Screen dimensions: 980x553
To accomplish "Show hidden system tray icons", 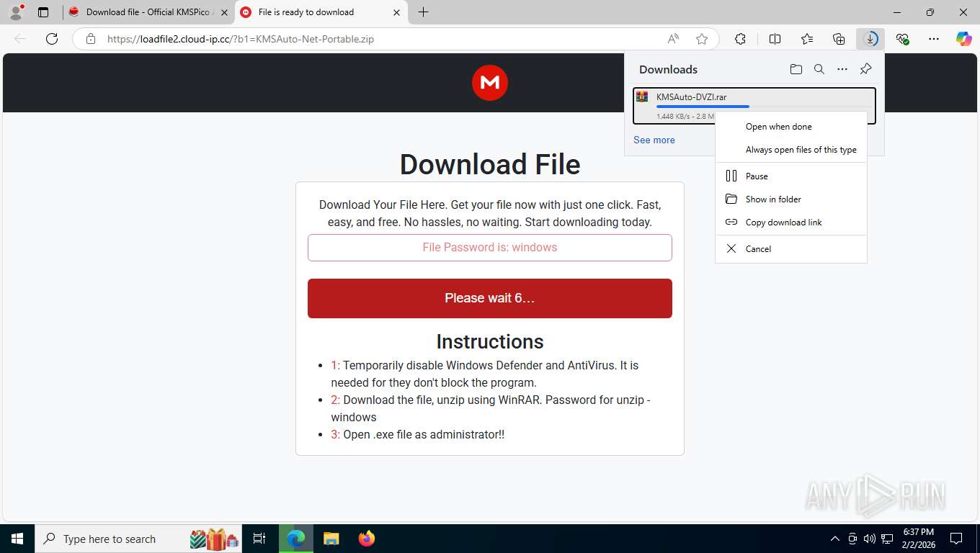I will click(x=835, y=539).
